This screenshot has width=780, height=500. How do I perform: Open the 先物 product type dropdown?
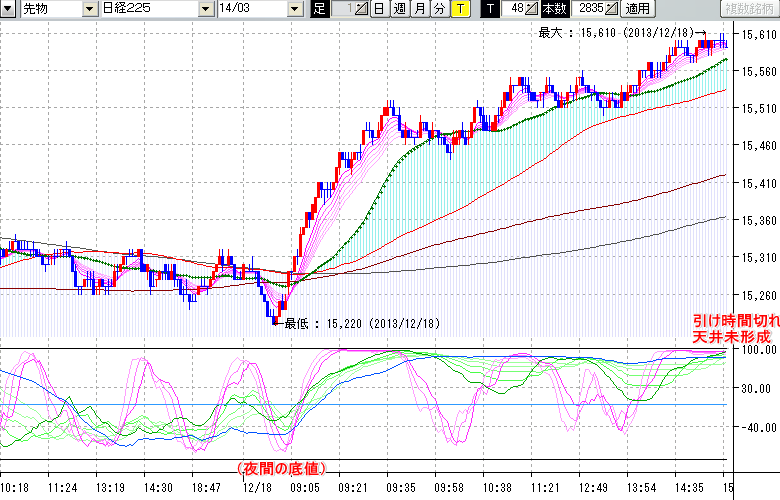tap(91, 9)
